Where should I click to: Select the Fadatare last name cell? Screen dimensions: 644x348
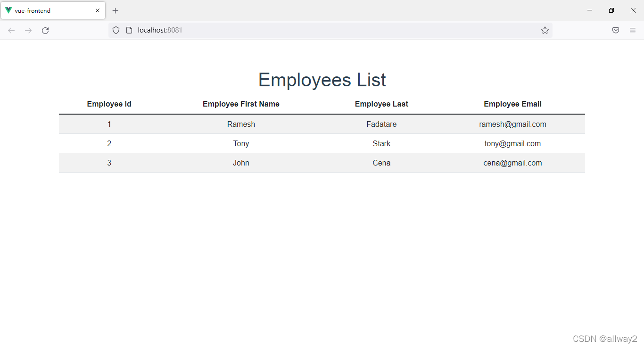[381, 124]
